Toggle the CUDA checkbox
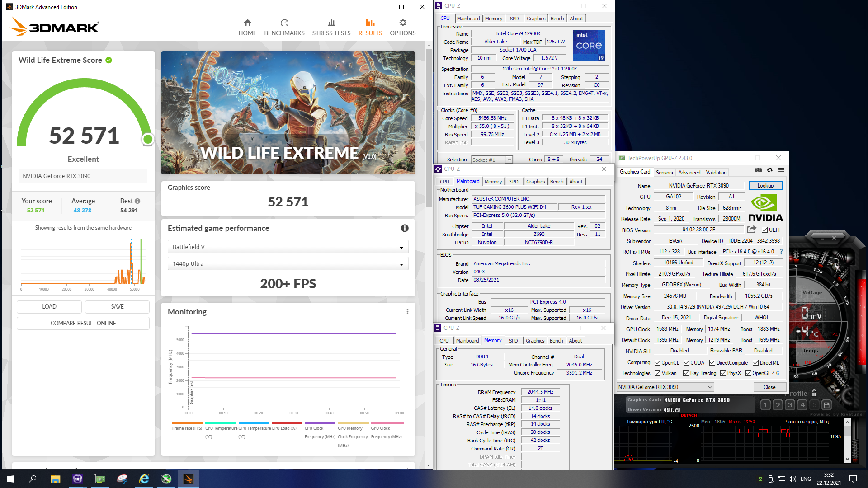The width and height of the screenshot is (868, 488). pyautogui.click(x=686, y=363)
